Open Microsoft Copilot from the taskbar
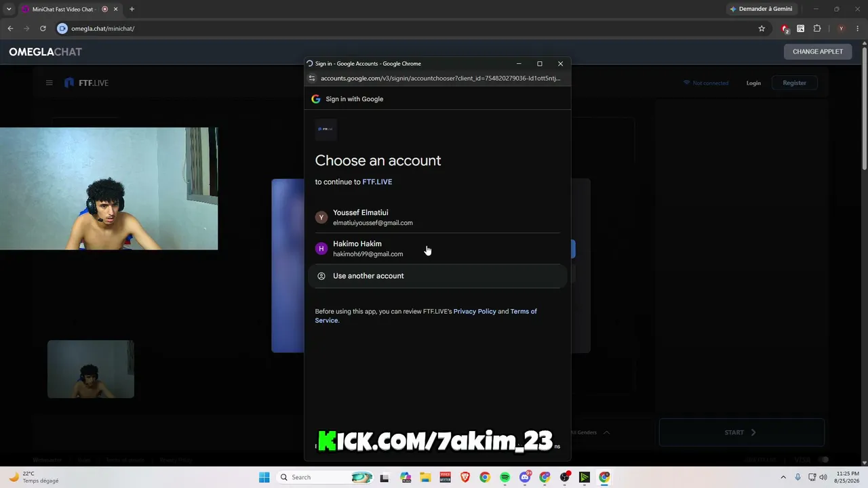868x488 pixels. pyautogui.click(x=406, y=477)
